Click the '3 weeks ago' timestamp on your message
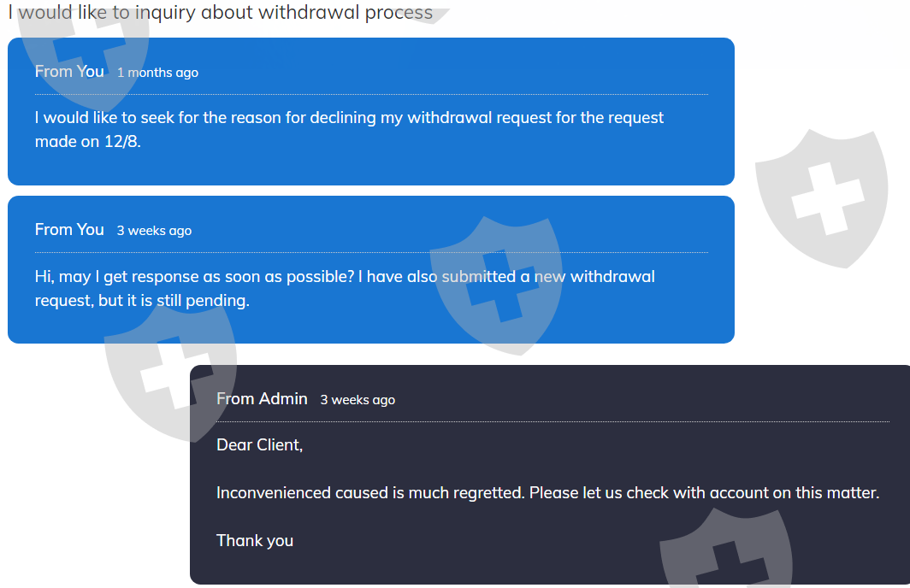Viewport: 910px width, 588px height. pyautogui.click(x=154, y=231)
